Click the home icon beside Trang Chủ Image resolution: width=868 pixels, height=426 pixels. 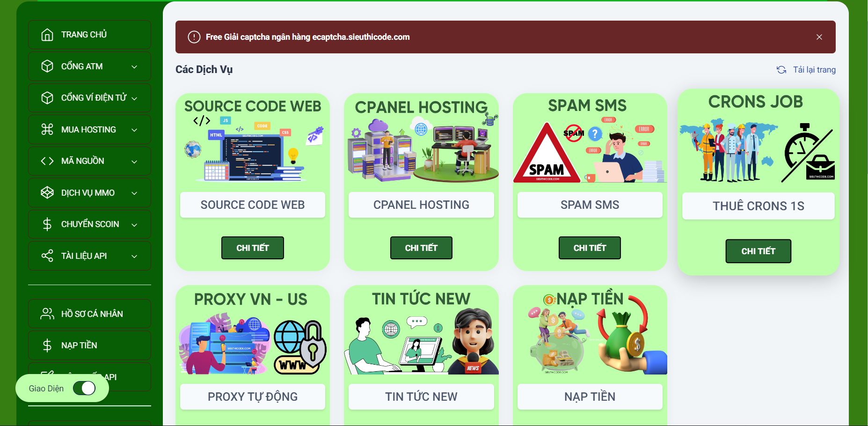[x=47, y=35]
